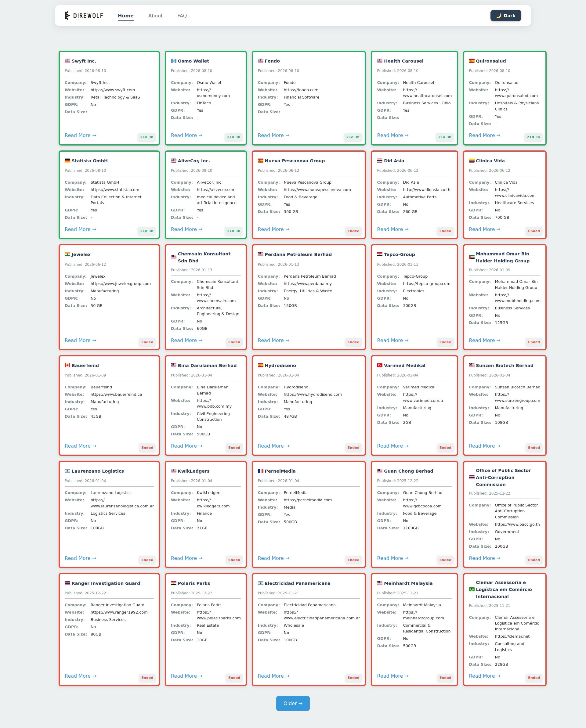Open Read More on Swyft Inc. card

pyautogui.click(x=80, y=135)
